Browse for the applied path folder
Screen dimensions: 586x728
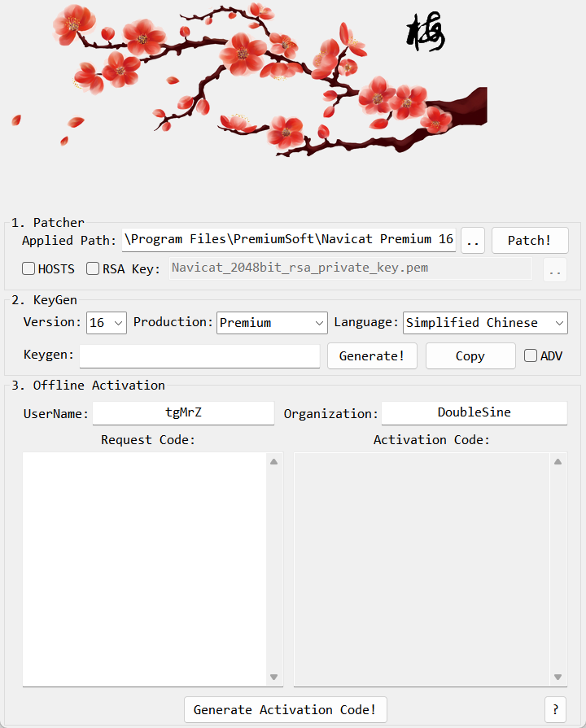(x=473, y=241)
